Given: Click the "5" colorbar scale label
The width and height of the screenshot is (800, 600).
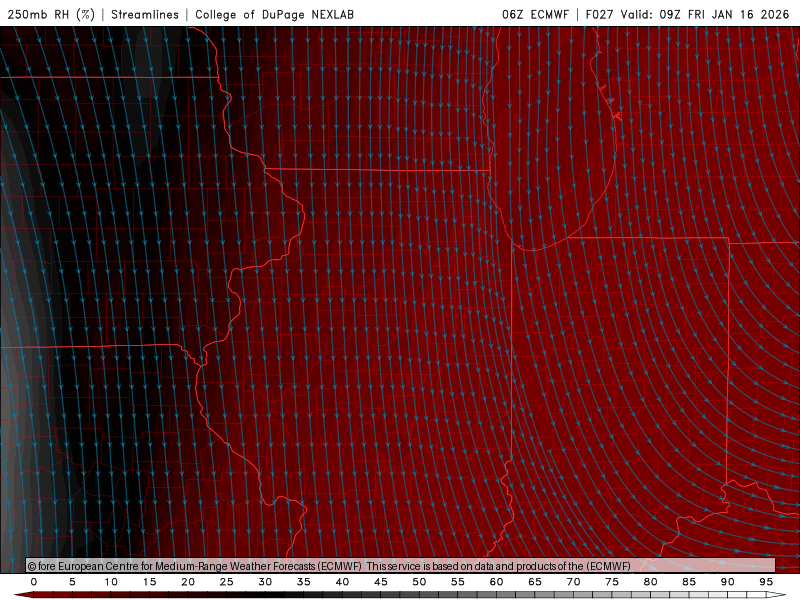Looking at the screenshot, I should coord(72,582).
